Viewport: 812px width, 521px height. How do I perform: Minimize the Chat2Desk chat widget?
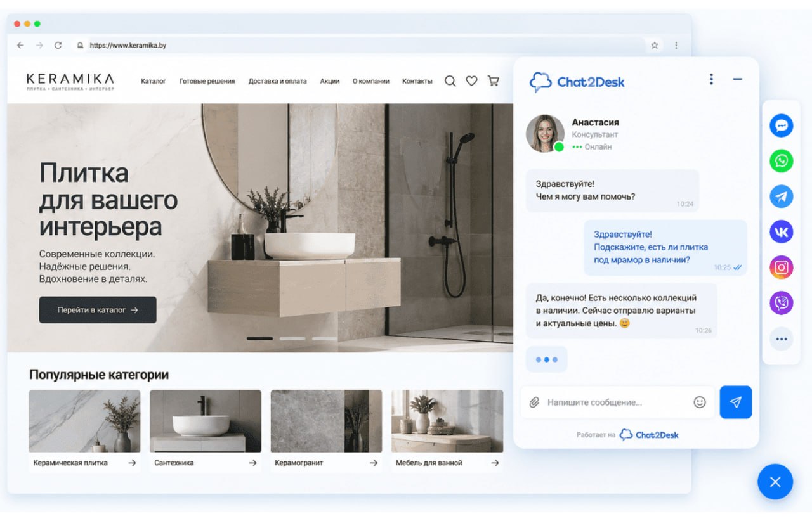(x=737, y=79)
